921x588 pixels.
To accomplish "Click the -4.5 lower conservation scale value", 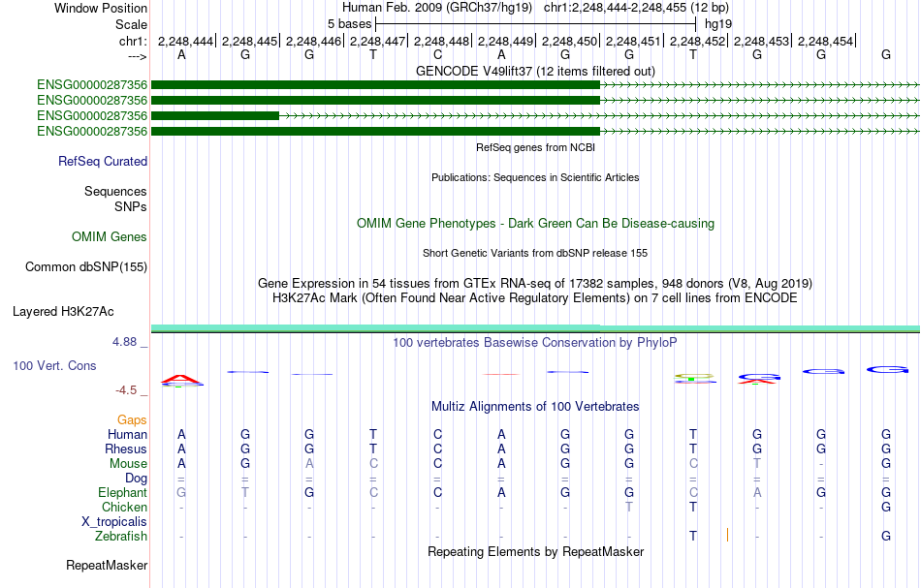I will [126, 390].
